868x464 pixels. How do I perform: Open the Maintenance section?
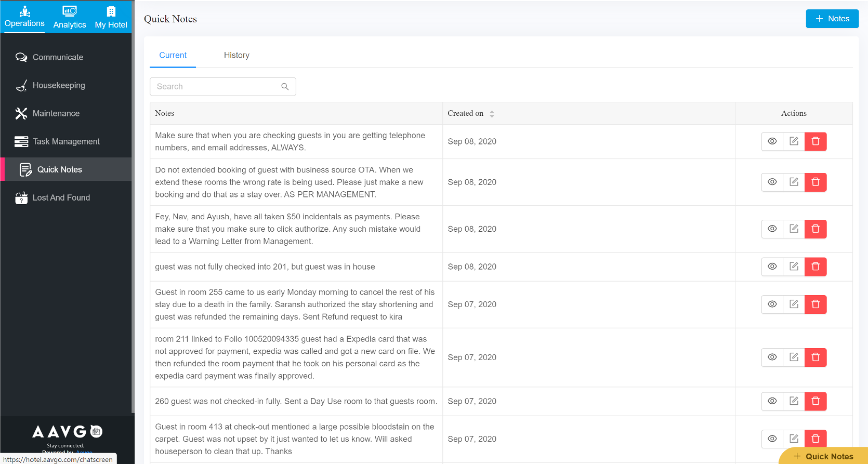pos(56,113)
